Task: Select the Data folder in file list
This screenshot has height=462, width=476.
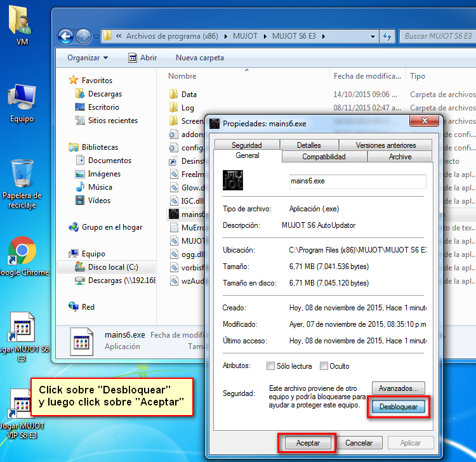Action: (x=188, y=94)
